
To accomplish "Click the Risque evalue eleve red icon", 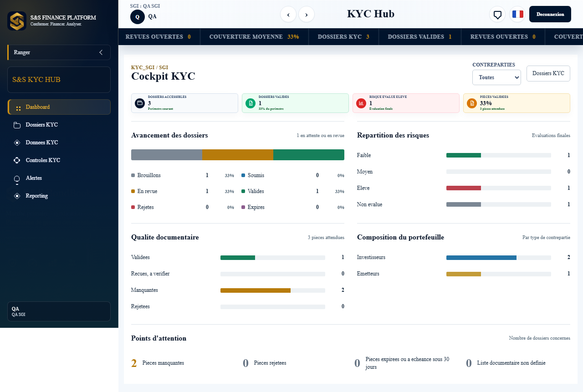I will [361, 103].
